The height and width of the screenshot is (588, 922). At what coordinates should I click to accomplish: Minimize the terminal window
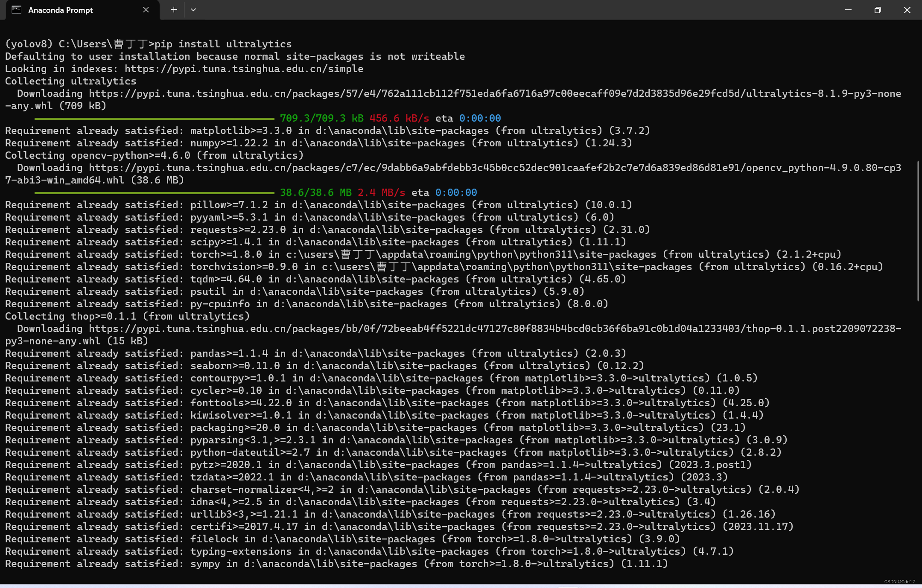[848, 10]
